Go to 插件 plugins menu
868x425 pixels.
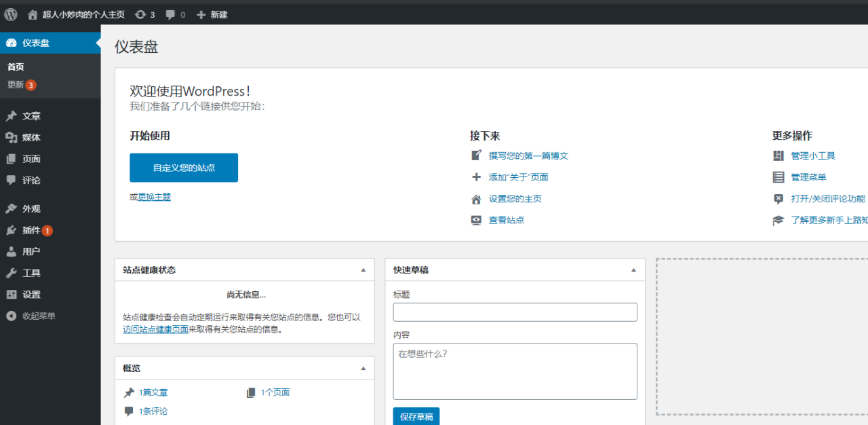31,230
